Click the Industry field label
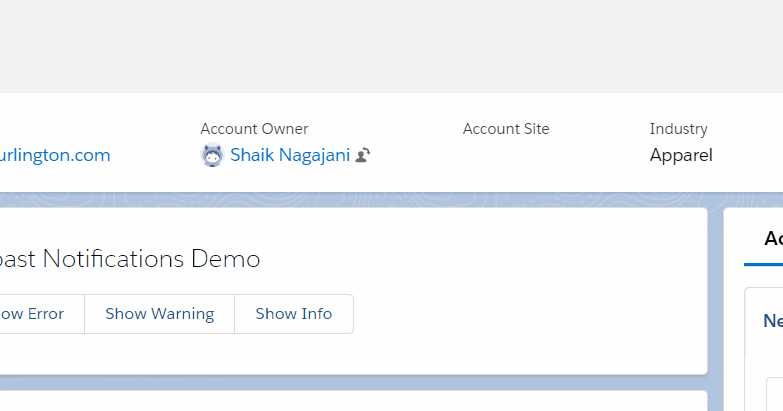This screenshot has height=411, width=783. point(678,129)
